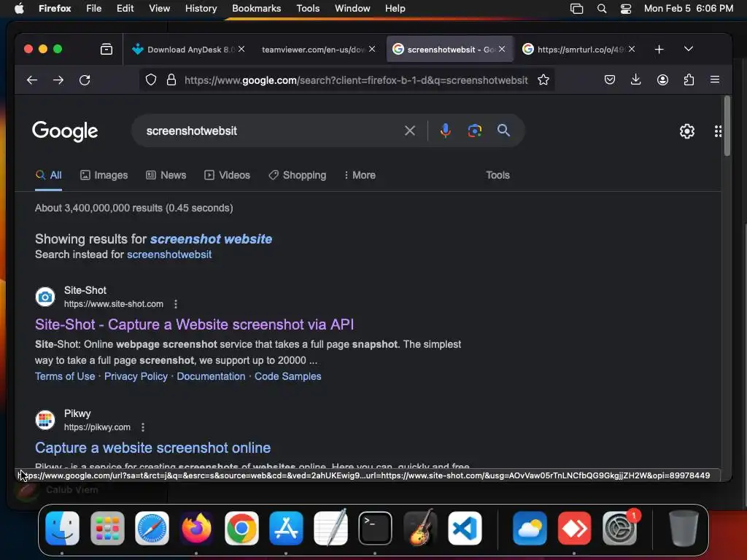Search by image with Google Lens
Screen dimensions: 747x560
[474, 131]
